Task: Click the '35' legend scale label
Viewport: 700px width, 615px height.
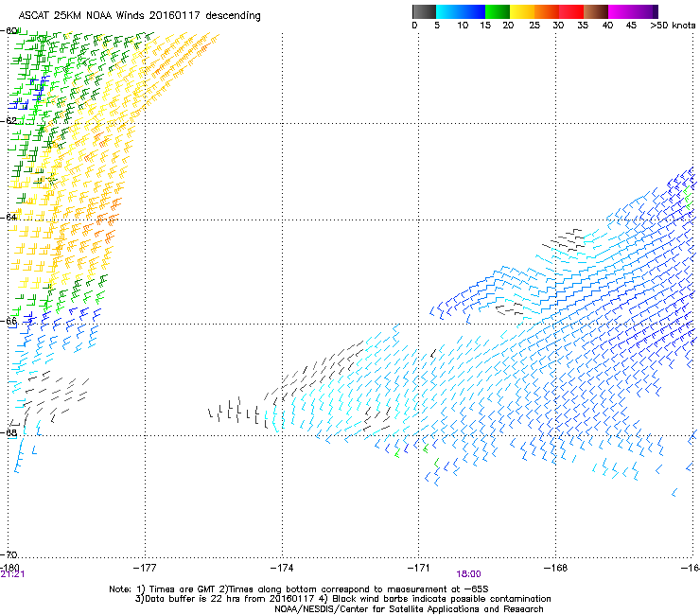Action: tap(582, 26)
